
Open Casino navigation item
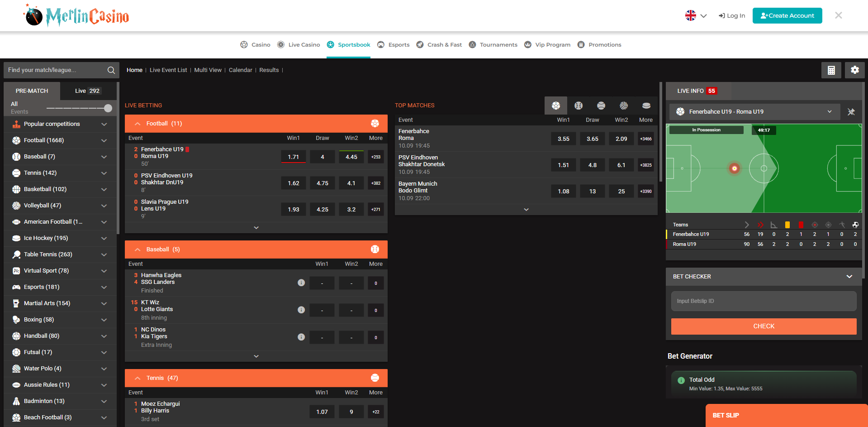(255, 45)
